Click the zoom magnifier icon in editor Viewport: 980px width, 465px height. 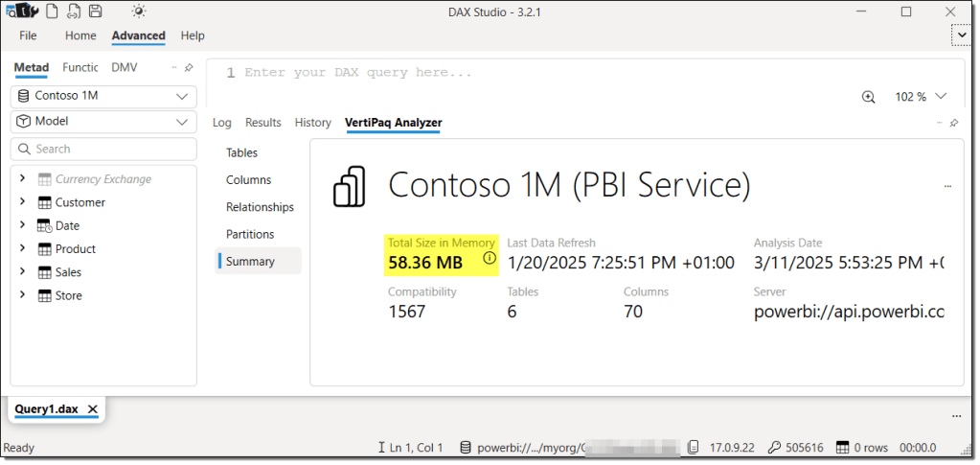click(869, 97)
